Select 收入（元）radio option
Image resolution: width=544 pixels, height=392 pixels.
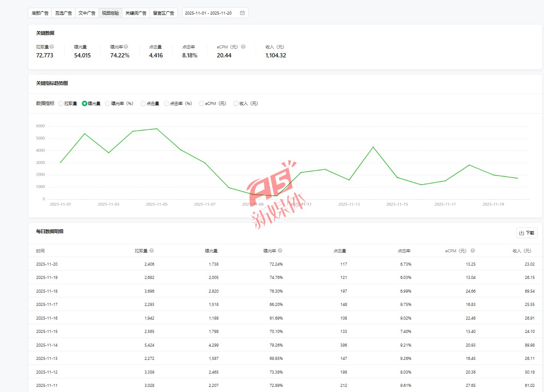236,103
